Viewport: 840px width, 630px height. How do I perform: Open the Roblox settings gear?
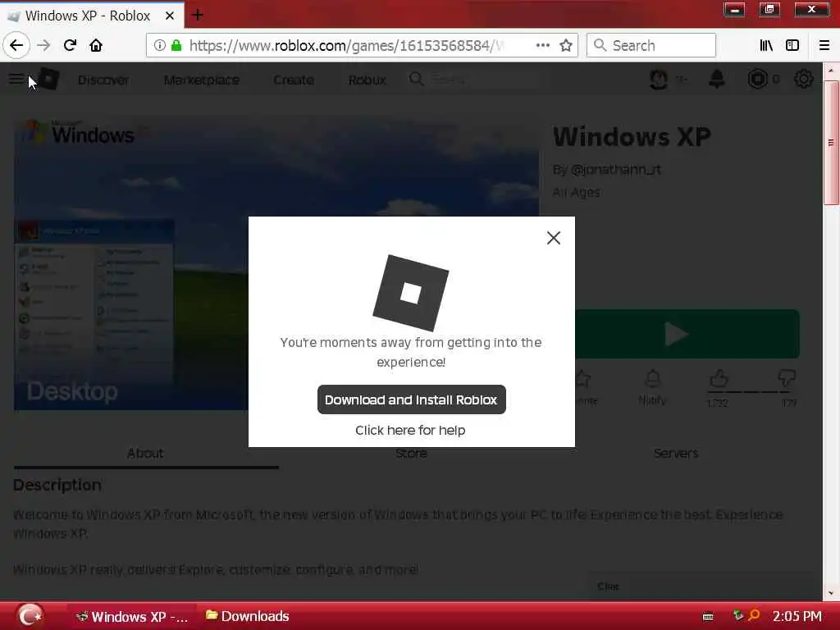tap(804, 80)
